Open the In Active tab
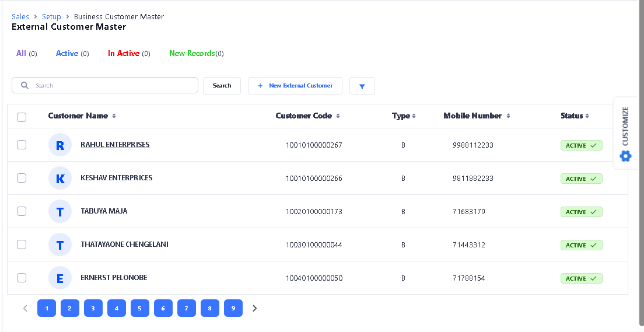 (124, 54)
